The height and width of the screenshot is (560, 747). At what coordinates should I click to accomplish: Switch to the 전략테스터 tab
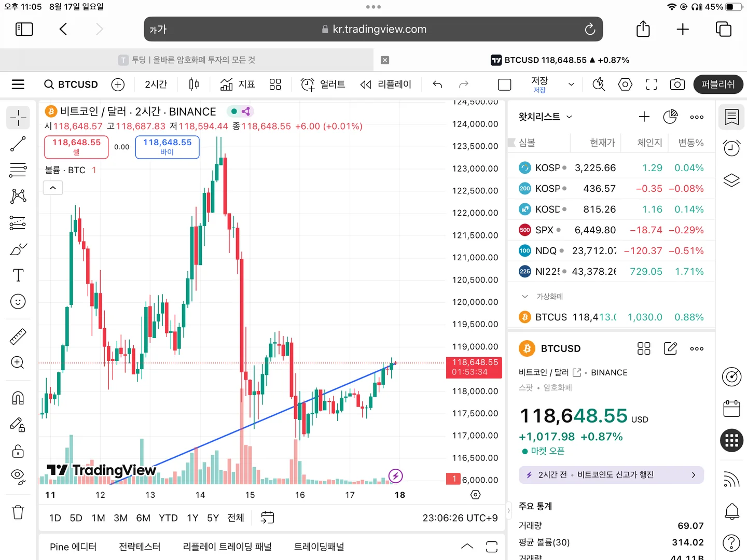pos(140,547)
